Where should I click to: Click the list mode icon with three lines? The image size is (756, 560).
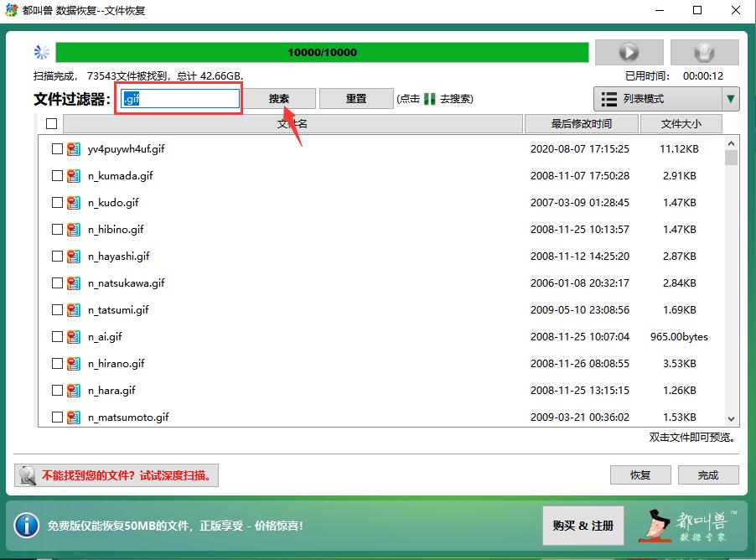(x=609, y=99)
